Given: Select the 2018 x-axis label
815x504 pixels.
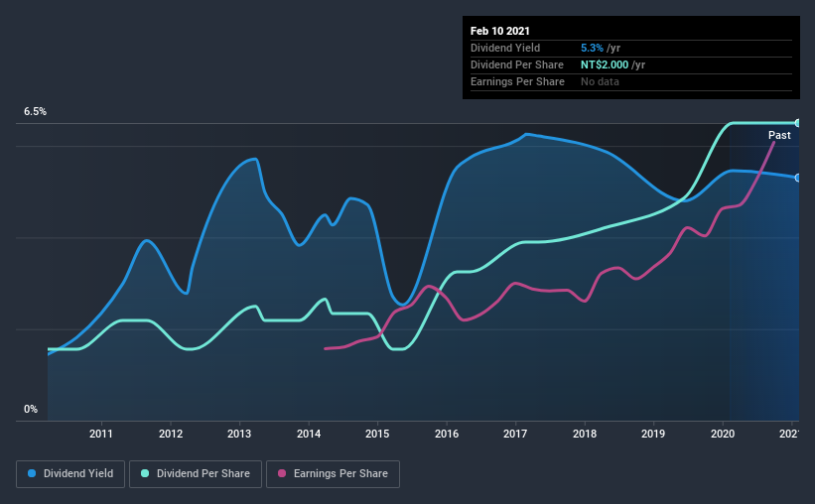Looking at the screenshot, I should pos(585,434).
